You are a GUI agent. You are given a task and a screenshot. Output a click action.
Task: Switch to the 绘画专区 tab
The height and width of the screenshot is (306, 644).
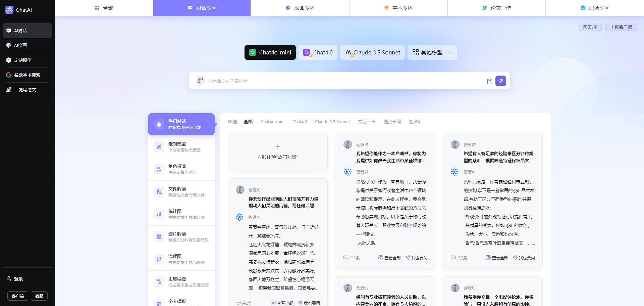pos(300,8)
